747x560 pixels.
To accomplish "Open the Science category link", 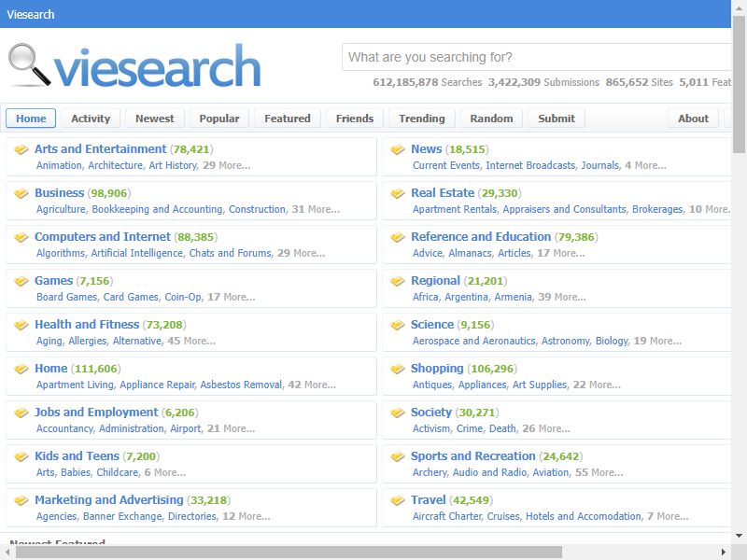I will 432,324.
